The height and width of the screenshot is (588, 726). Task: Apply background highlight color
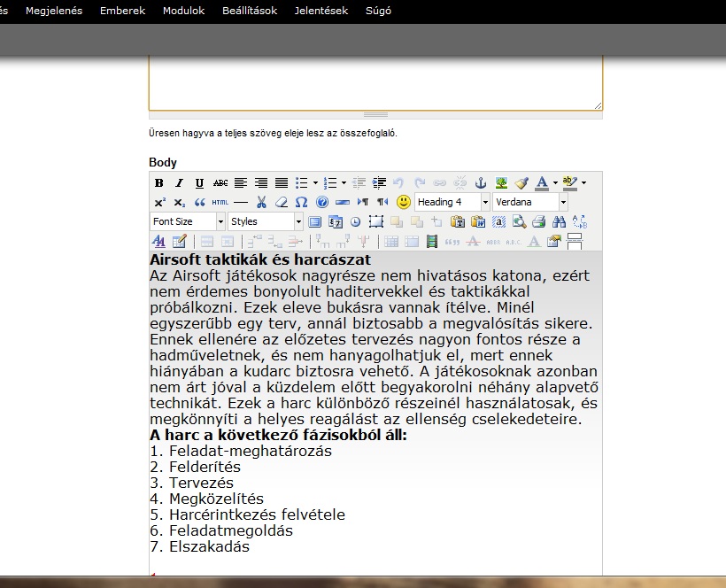tap(570, 183)
